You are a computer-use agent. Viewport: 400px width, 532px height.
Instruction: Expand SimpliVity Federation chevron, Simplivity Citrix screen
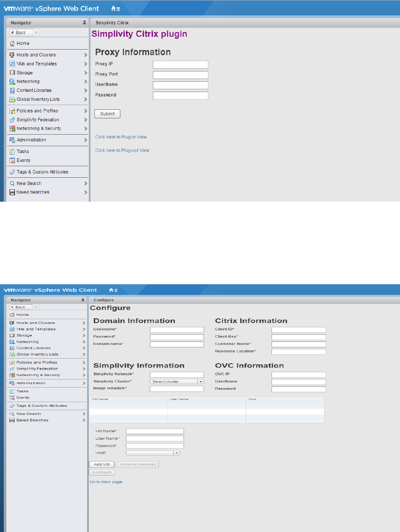click(85, 120)
